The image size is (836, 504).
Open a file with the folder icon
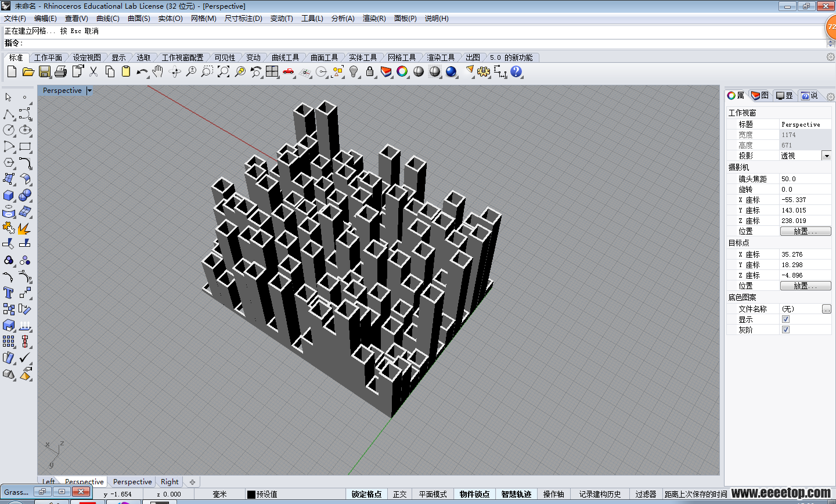pyautogui.click(x=28, y=71)
